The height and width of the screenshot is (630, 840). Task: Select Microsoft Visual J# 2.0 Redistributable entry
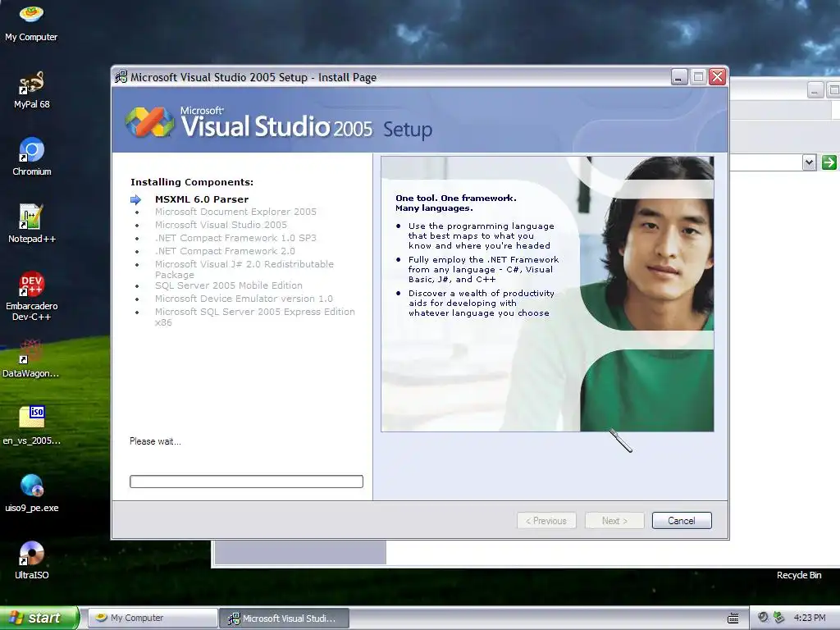[x=244, y=269]
